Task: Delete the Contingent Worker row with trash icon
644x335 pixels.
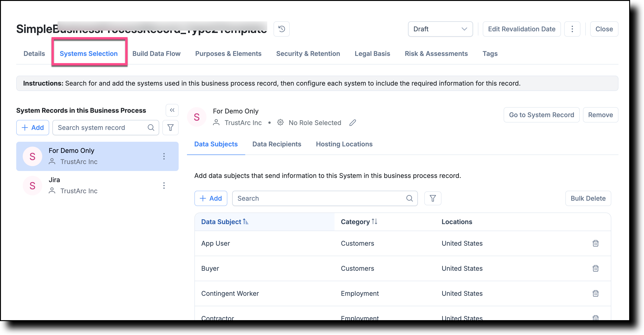Action: coord(596,293)
